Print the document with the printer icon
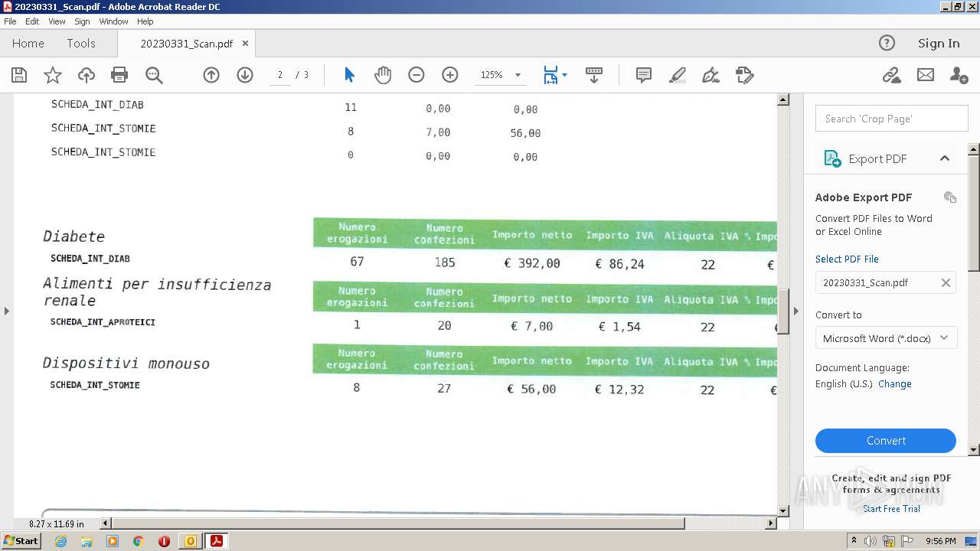 click(119, 75)
